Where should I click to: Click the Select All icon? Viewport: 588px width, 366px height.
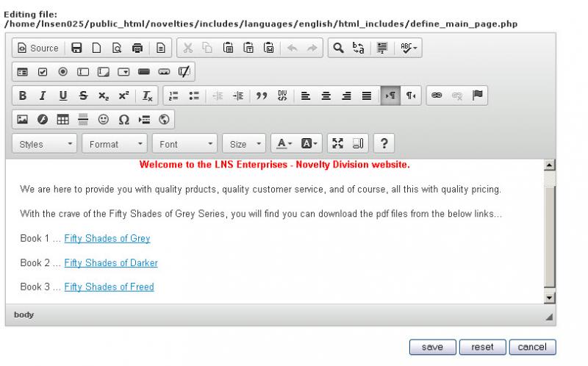[x=381, y=48]
